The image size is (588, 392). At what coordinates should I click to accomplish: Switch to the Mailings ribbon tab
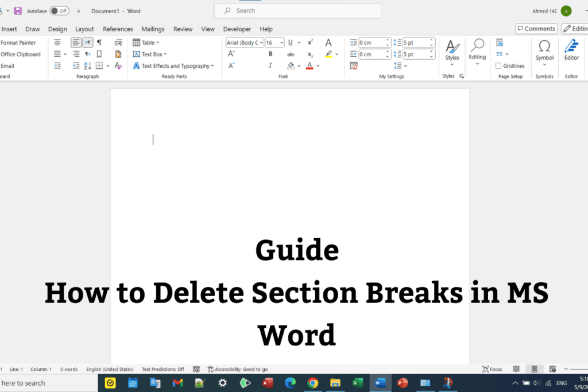(x=152, y=29)
